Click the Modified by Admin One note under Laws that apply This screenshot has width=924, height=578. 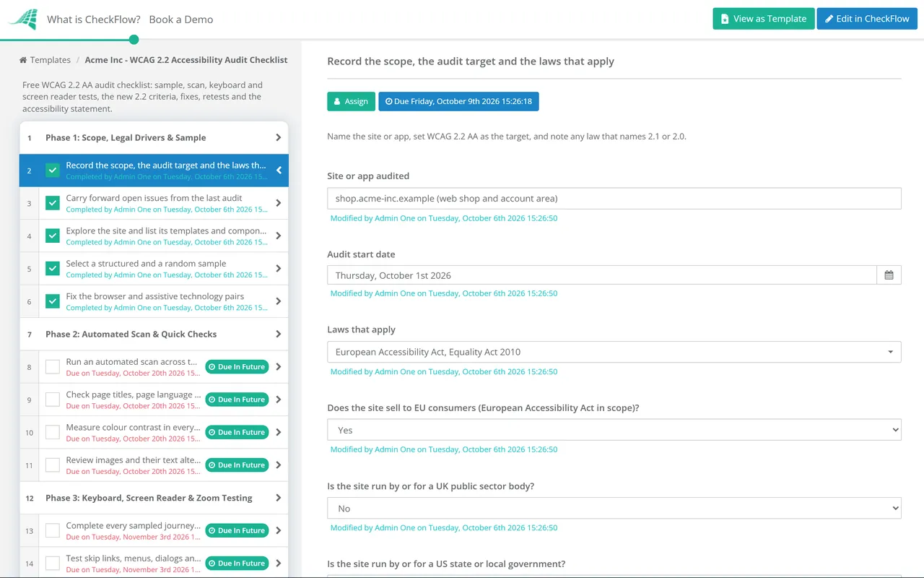(x=444, y=371)
